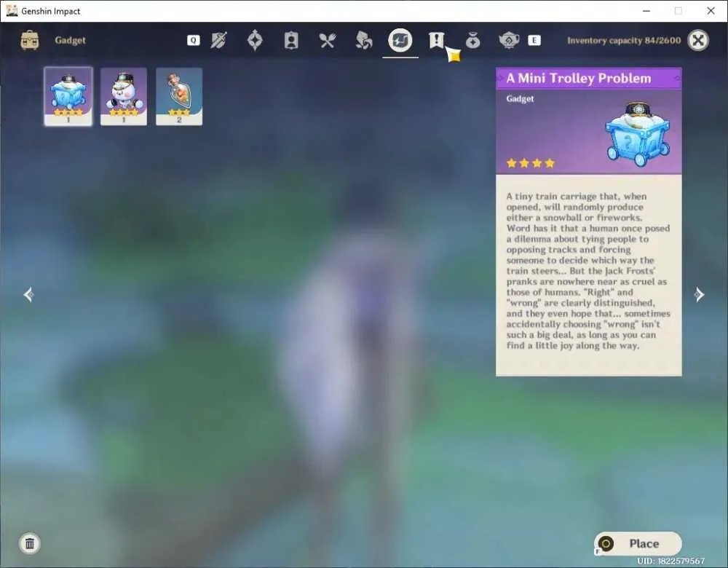728x568 pixels.
Task: Open the Character Development Items tab
Action: (291, 40)
